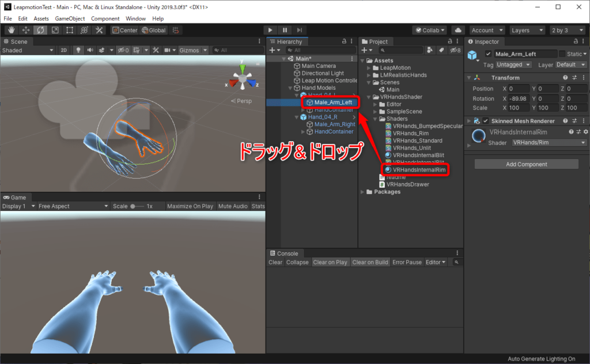Click Clear in the Console
This screenshot has height=364, width=590.
pyautogui.click(x=275, y=263)
